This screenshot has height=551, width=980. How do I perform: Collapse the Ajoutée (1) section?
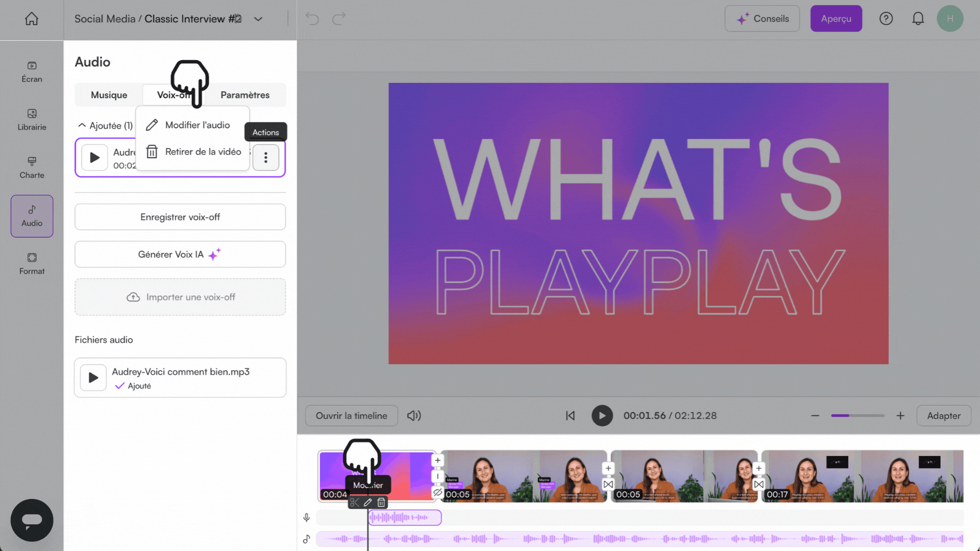coord(82,125)
